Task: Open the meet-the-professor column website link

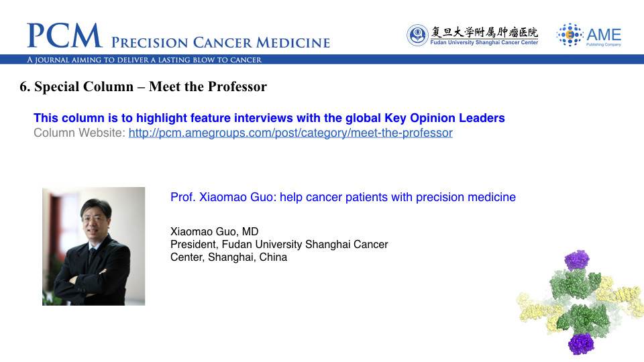Action: (290, 133)
